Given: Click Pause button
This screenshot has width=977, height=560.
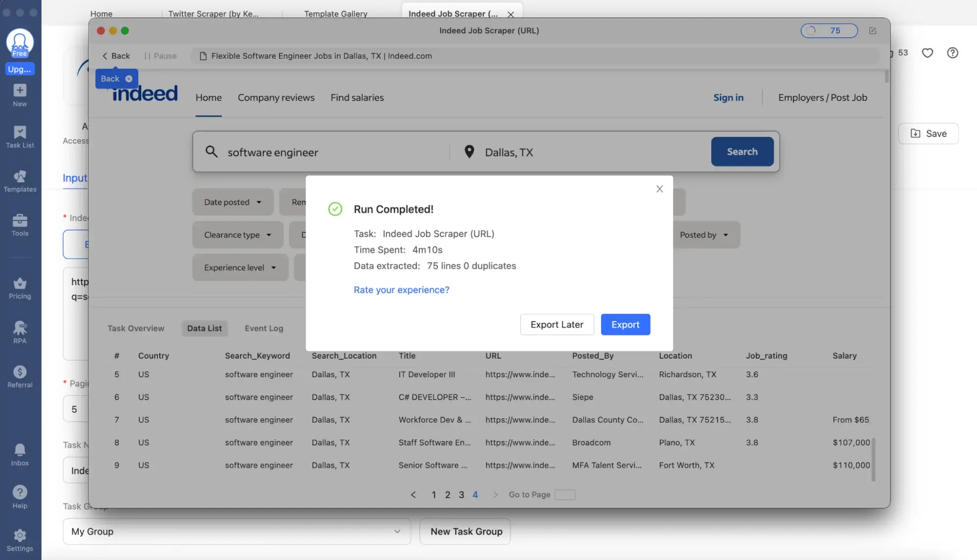Looking at the screenshot, I should click(x=161, y=56).
